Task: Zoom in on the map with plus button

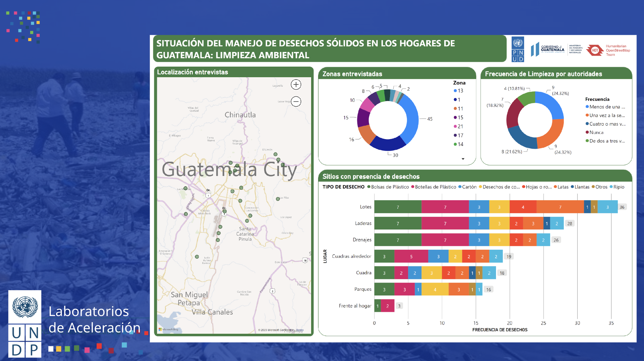Action: tap(296, 85)
